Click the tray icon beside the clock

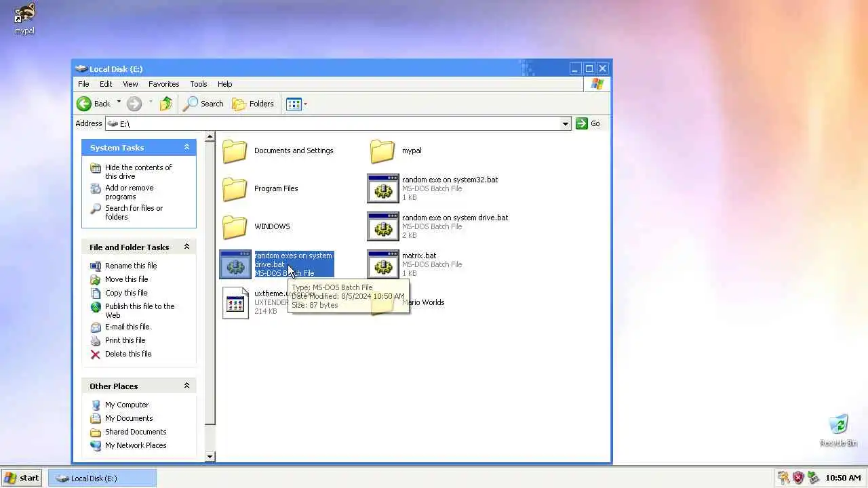(x=812, y=478)
